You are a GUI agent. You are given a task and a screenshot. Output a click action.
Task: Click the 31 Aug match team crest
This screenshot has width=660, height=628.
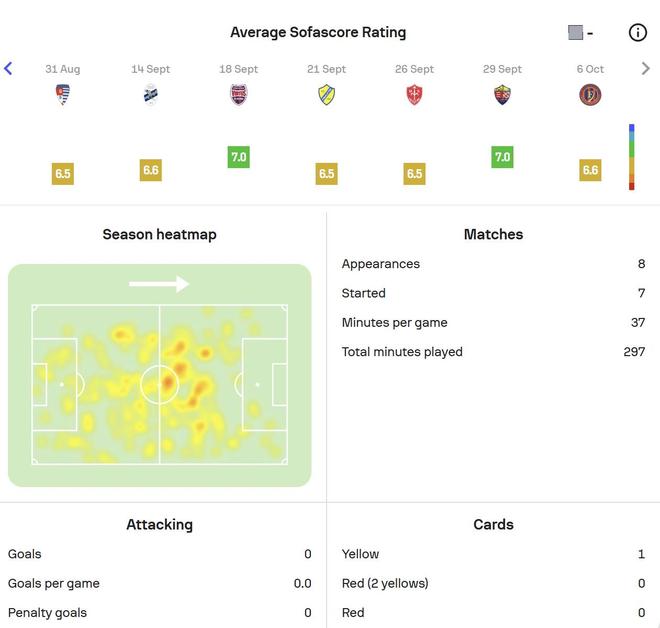pos(63,95)
